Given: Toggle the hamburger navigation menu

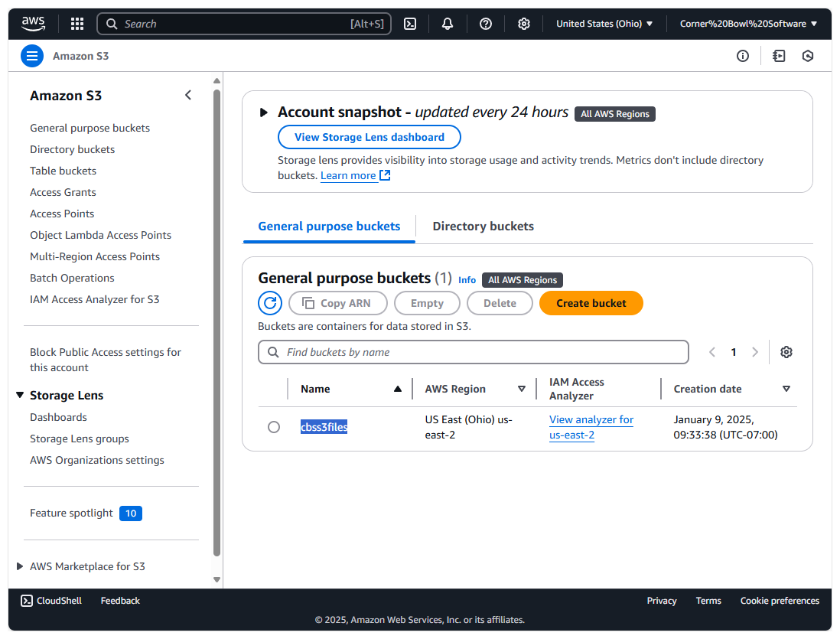Looking at the screenshot, I should tap(32, 56).
